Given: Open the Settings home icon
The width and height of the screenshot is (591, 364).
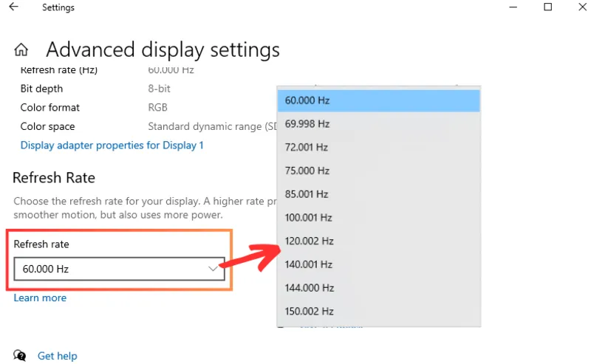Looking at the screenshot, I should click(21, 49).
